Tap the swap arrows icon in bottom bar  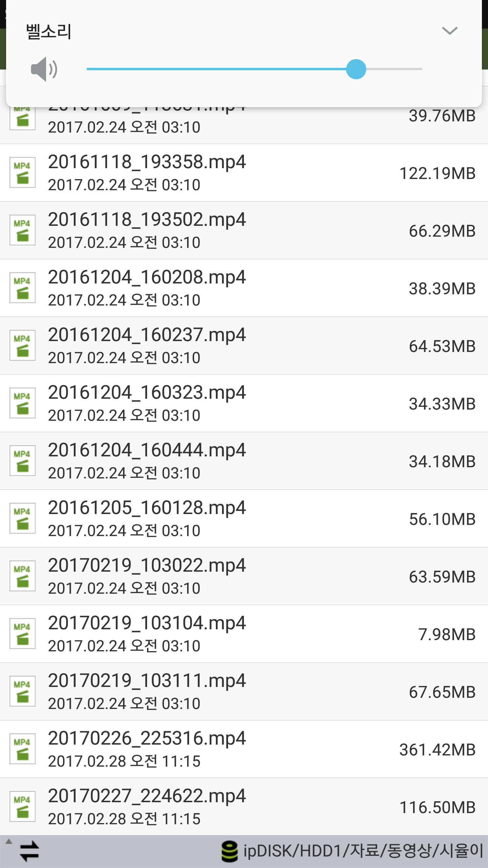pyautogui.click(x=29, y=851)
